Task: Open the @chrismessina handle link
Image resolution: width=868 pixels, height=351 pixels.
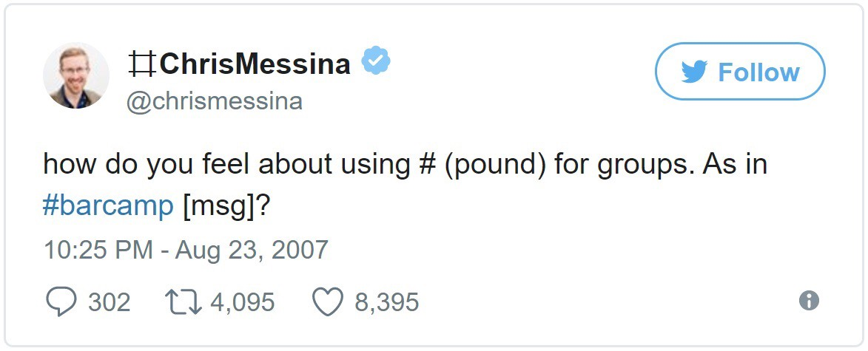Action: [215, 100]
